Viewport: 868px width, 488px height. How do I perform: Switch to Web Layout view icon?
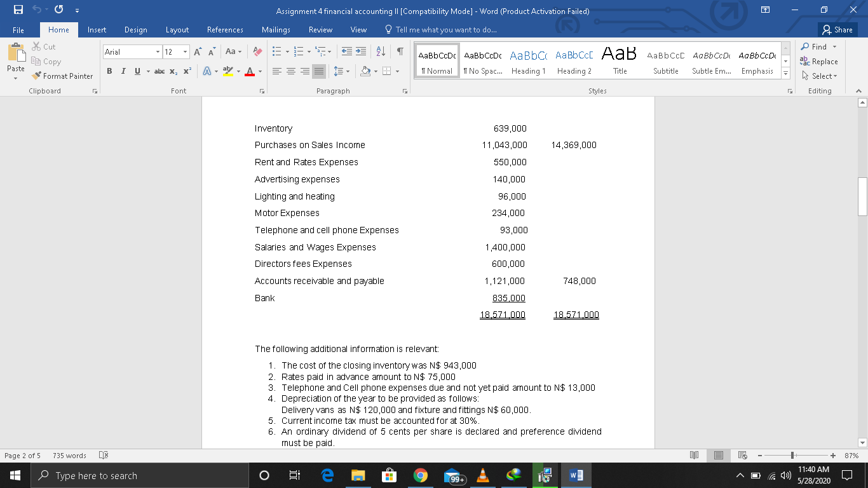click(x=742, y=456)
